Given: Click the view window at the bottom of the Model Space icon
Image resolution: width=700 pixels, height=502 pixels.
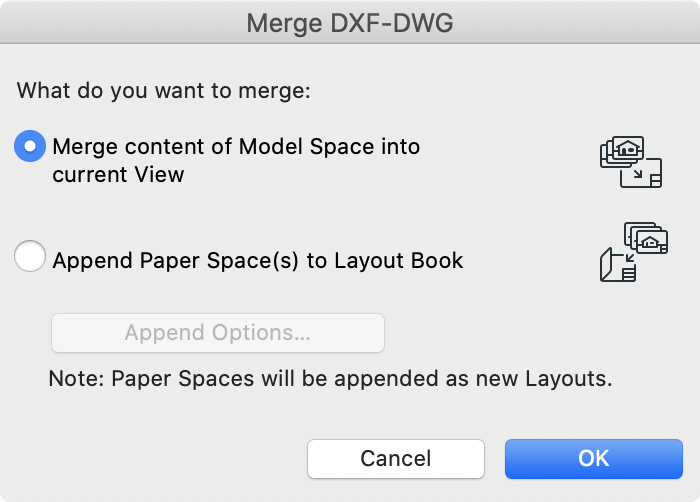Looking at the screenshot, I should (x=642, y=174).
